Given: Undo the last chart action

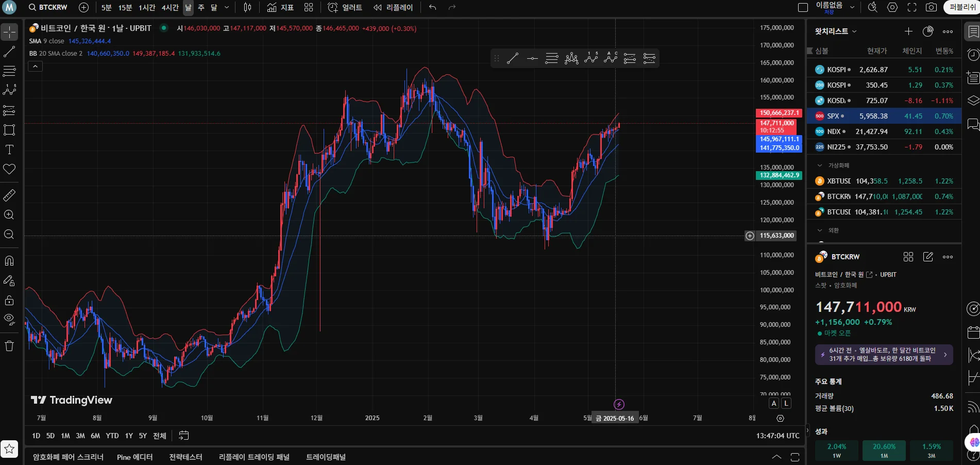Looking at the screenshot, I should pos(433,7).
